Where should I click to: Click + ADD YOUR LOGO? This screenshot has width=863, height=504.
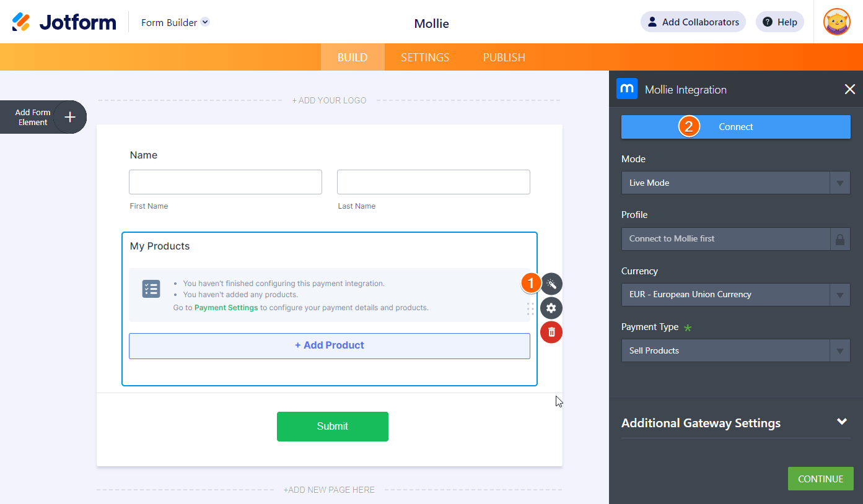330,100
